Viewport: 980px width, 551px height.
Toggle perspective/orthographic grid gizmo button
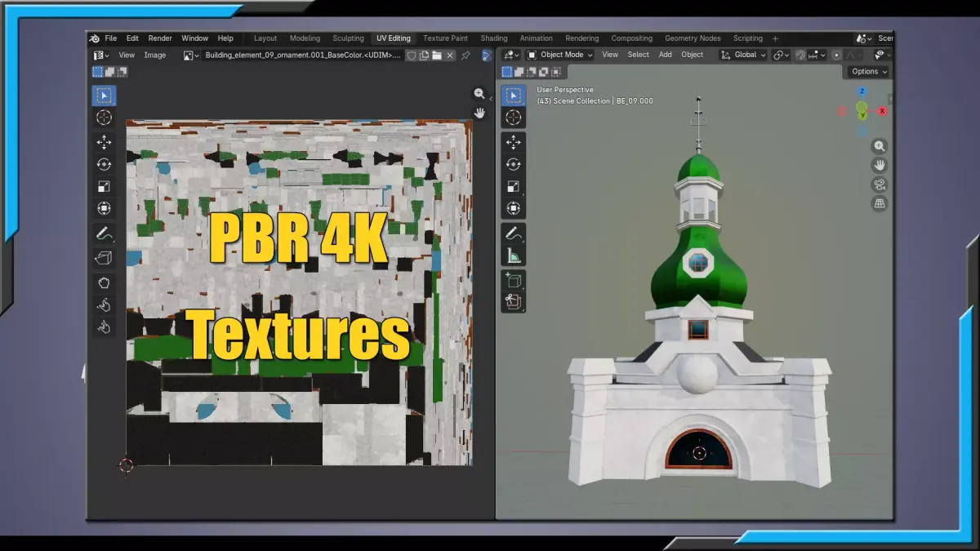click(x=880, y=203)
